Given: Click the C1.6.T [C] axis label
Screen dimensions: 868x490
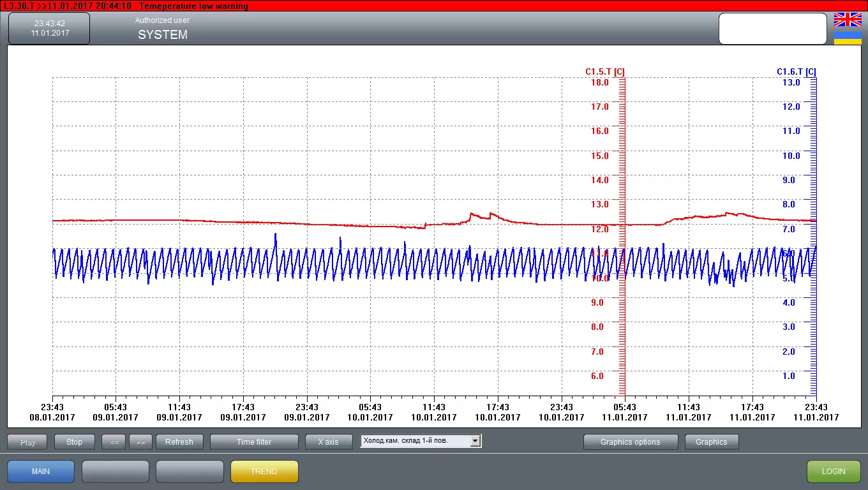Looking at the screenshot, I should point(796,71).
